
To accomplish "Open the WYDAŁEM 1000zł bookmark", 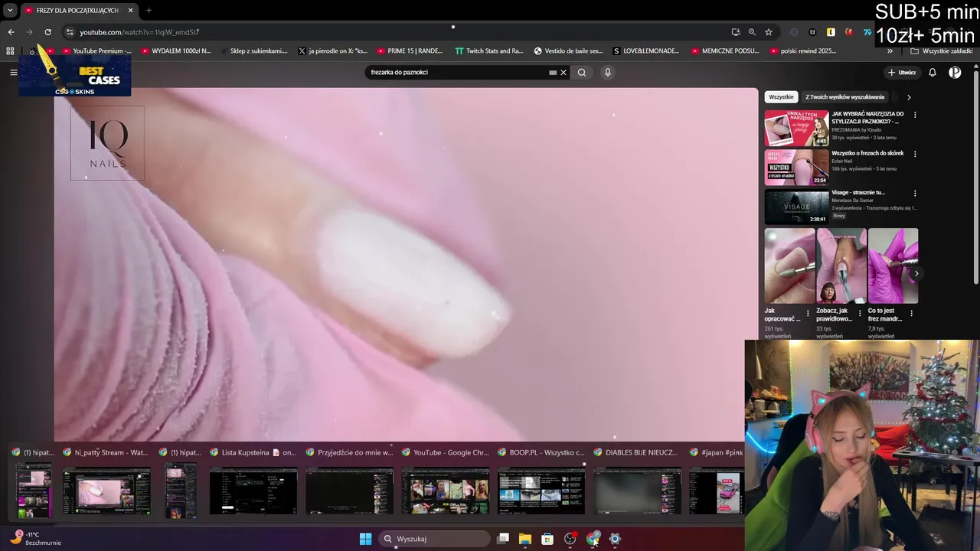I will (176, 51).
